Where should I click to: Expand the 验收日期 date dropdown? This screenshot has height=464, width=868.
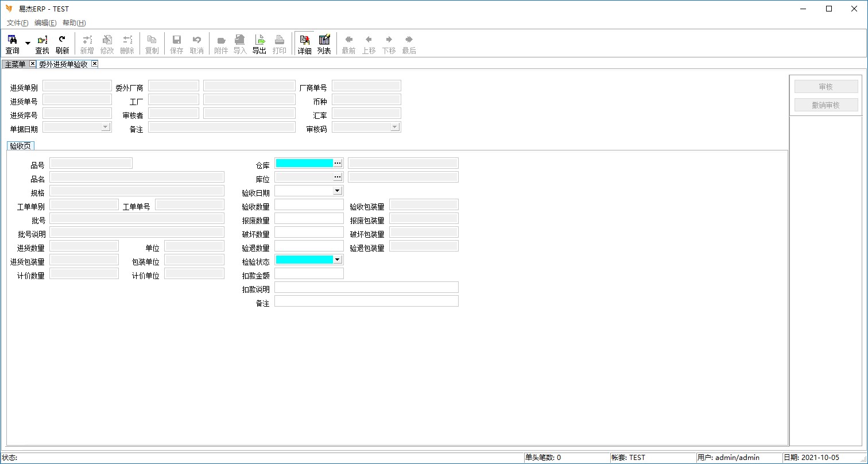(x=337, y=191)
